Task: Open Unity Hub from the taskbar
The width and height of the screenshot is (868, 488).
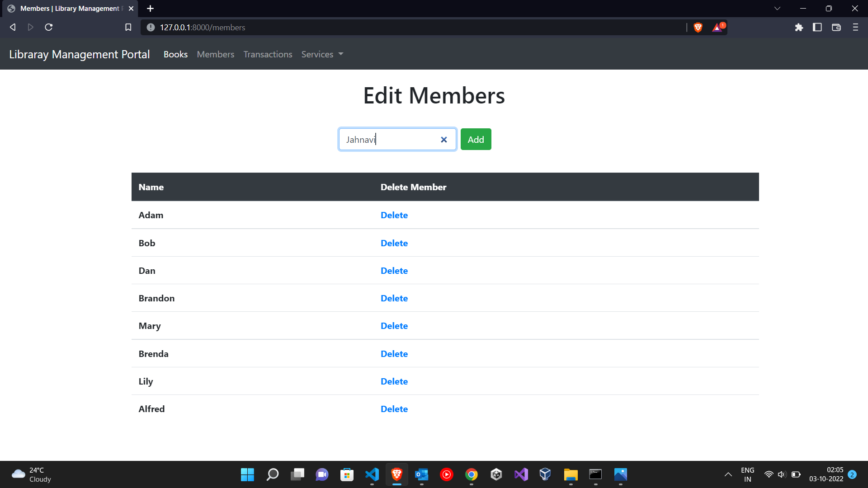Action: [496, 474]
